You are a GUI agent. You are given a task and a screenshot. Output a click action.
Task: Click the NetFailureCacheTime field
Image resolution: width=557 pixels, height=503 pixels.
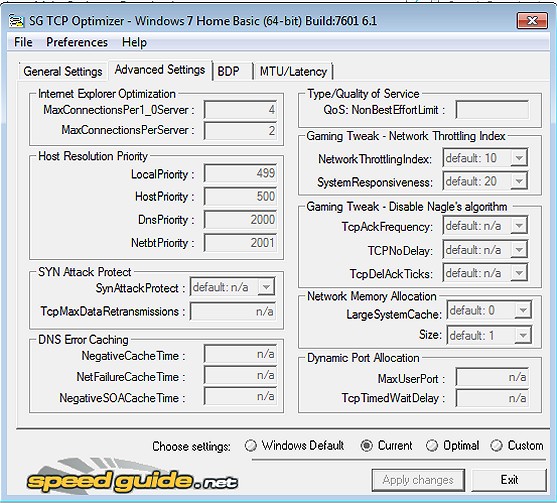240,375
